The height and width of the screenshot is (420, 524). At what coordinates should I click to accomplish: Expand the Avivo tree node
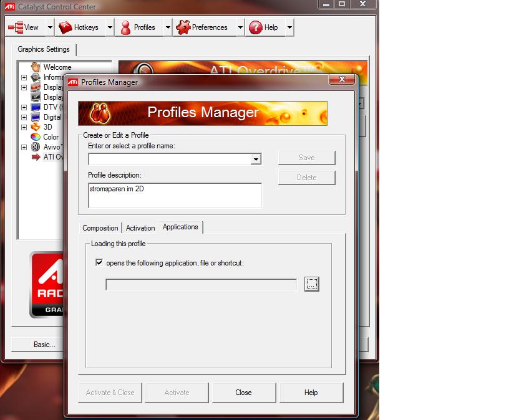24,147
